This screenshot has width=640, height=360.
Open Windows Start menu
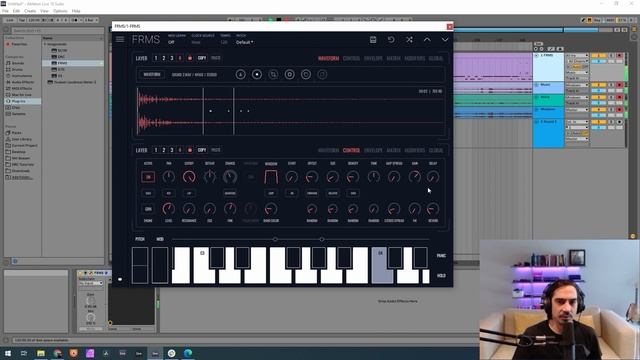click(x=8, y=353)
